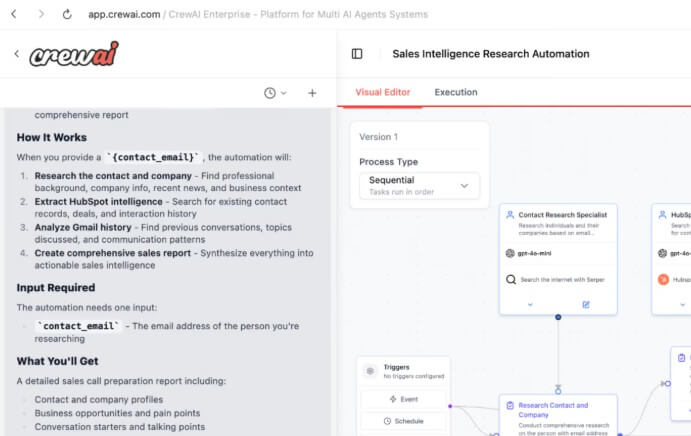Click the Research Contact and Company task icon
Image resolution: width=691 pixels, height=436 pixels.
[510, 406]
